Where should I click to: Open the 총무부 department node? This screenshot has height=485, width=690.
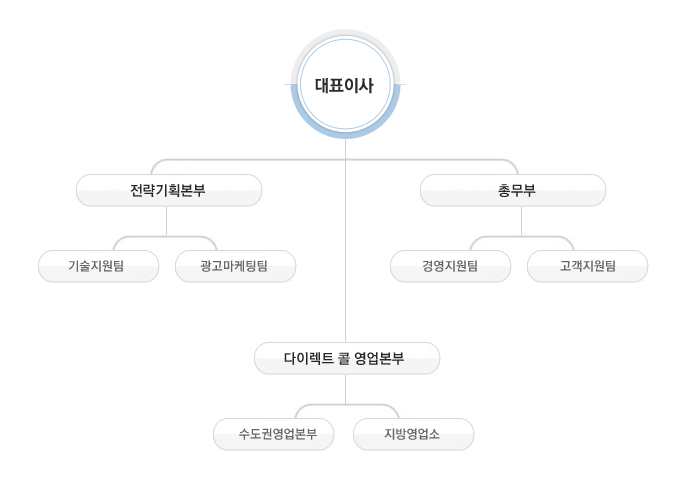(x=513, y=190)
